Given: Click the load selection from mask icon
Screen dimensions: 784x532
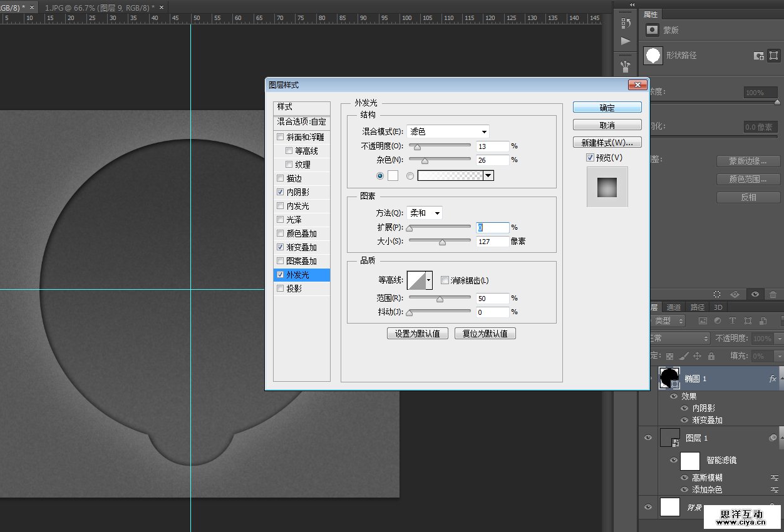Looking at the screenshot, I should [x=717, y=294].
